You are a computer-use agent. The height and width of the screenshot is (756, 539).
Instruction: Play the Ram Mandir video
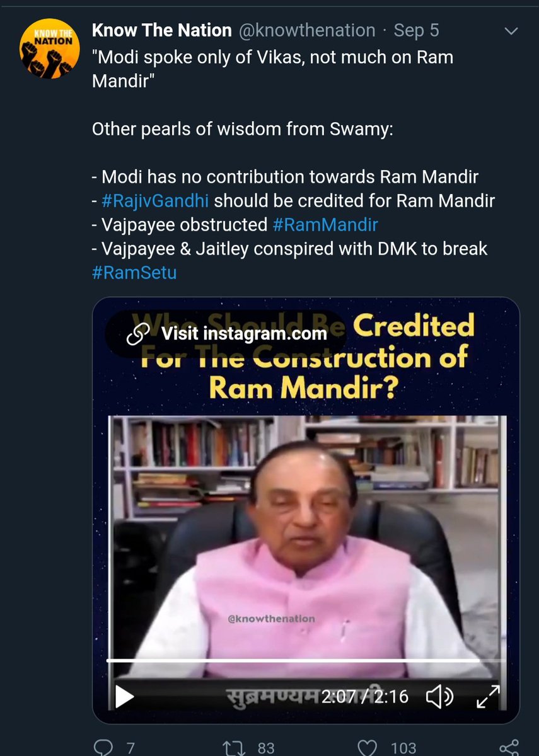coord(125,696)
